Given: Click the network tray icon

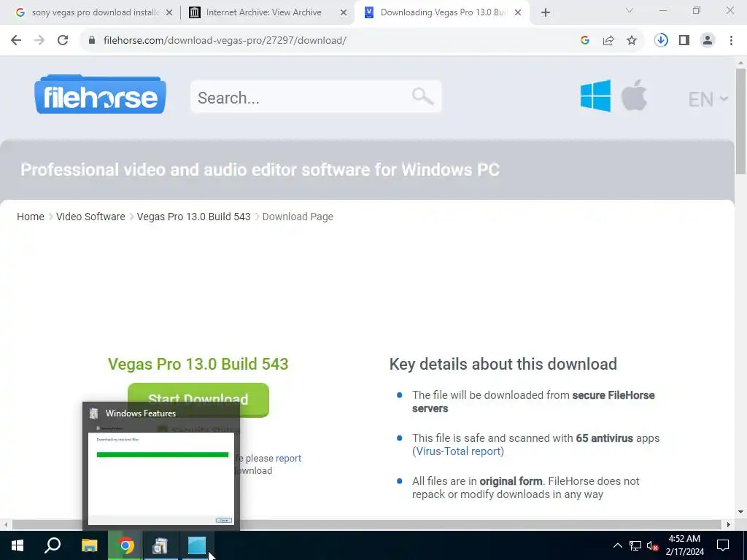Looking at the screenshot, I should (635, 545).
